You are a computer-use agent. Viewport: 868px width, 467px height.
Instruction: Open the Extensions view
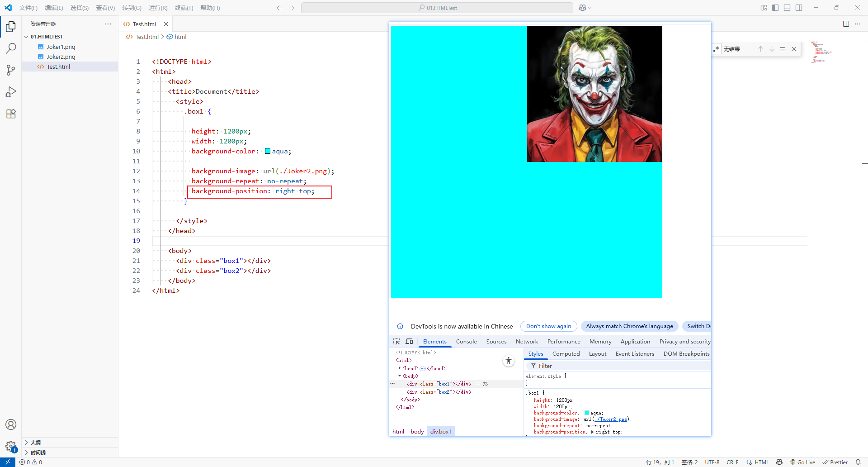click(x=11, y=114)
